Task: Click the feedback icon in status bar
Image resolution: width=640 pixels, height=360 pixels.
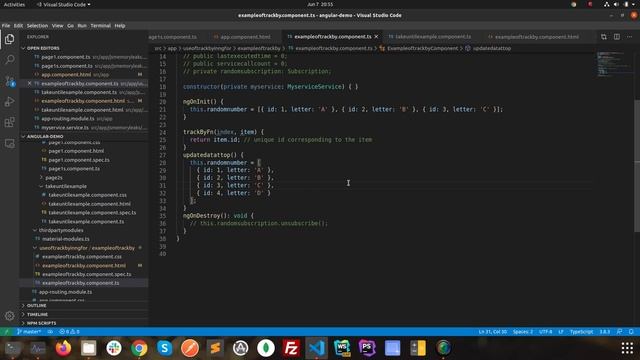Action: tap(620, 332)
